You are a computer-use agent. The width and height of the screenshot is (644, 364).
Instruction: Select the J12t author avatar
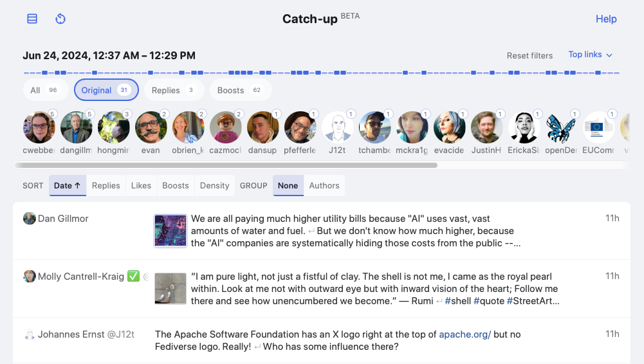338,127
